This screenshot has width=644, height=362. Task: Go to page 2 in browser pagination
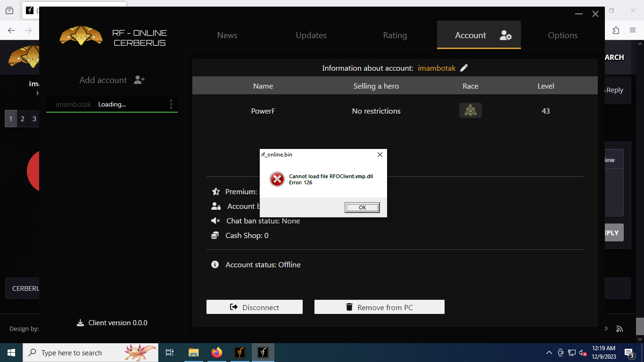tap(22, 119)
